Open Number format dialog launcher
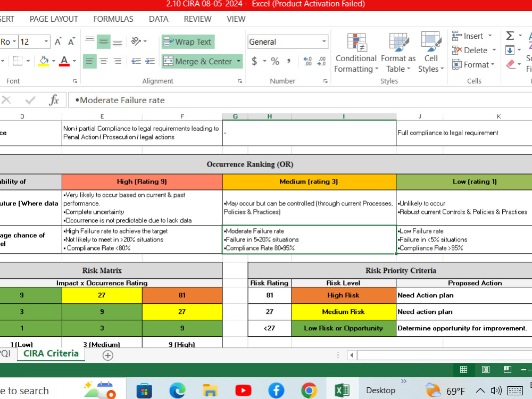532x399 pixels. [325, 81]
